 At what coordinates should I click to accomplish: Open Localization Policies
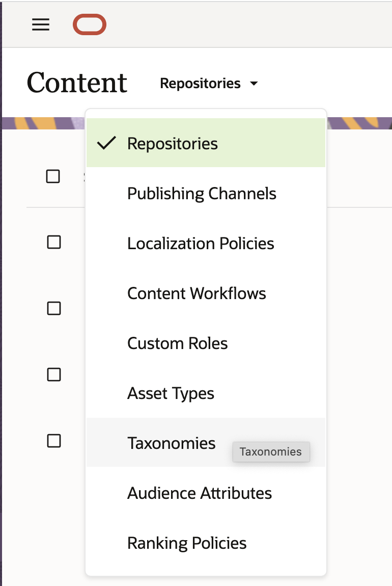pyautogui.click(x=201, y=244)
